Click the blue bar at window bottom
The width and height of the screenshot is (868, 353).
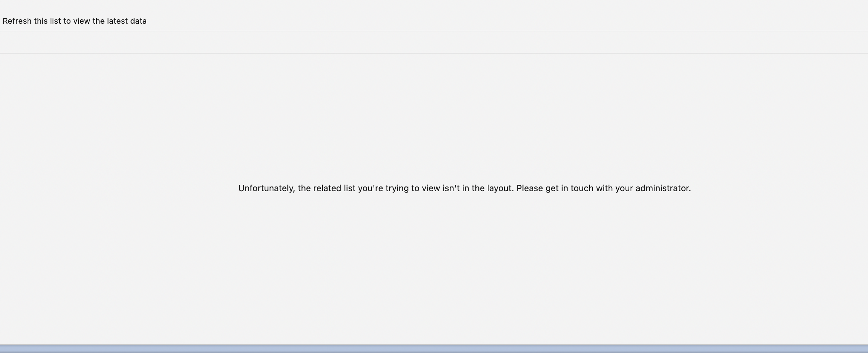(x=434, y=349)
